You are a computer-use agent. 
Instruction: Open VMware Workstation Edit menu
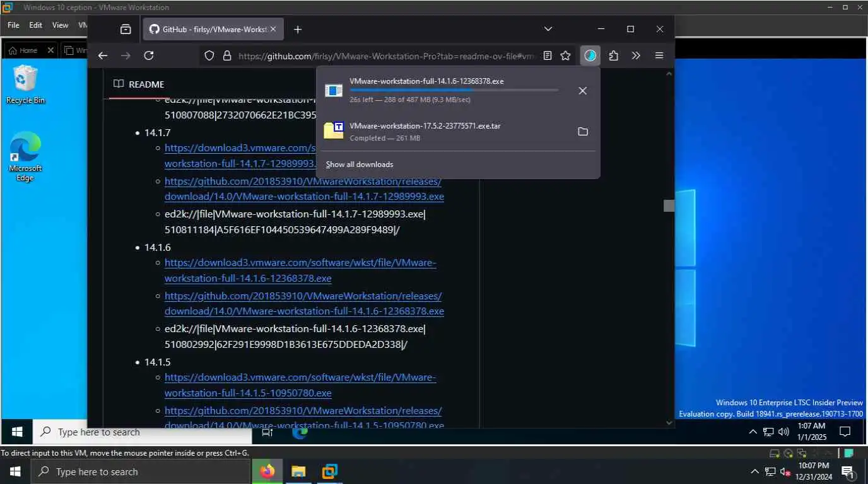click(x=36, y=25)
